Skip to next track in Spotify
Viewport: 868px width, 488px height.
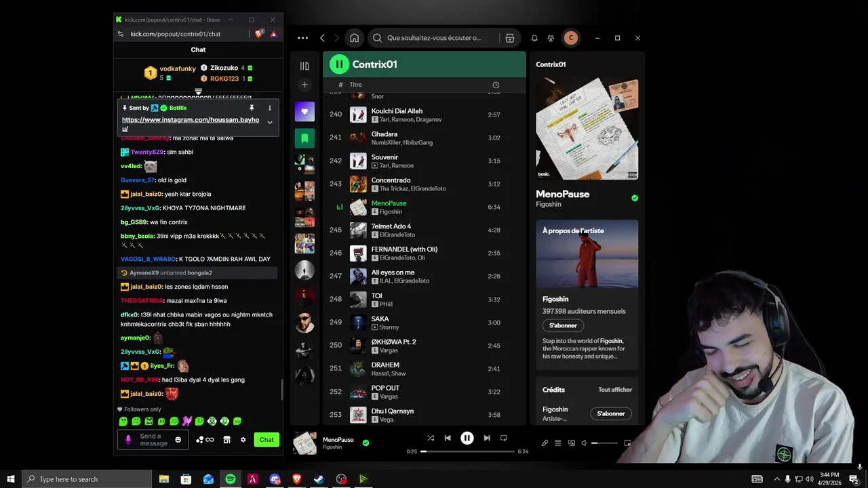(487, 438)
